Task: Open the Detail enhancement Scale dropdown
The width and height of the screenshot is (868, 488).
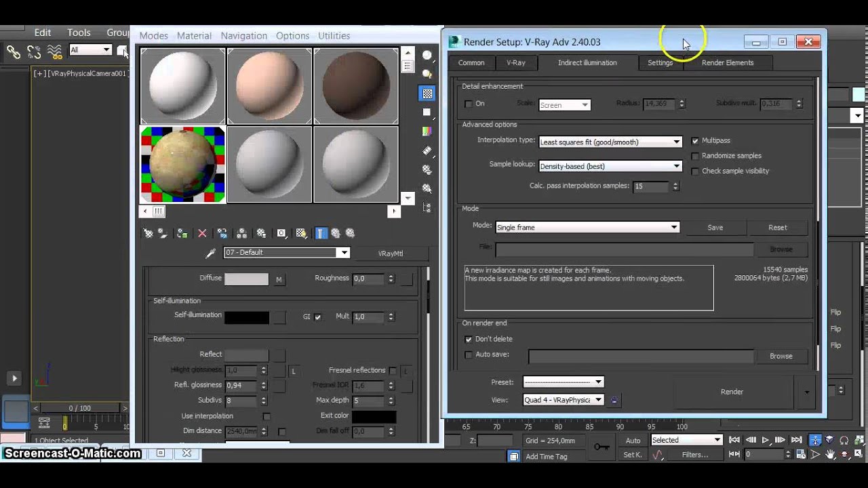Action: pos(565,105)
